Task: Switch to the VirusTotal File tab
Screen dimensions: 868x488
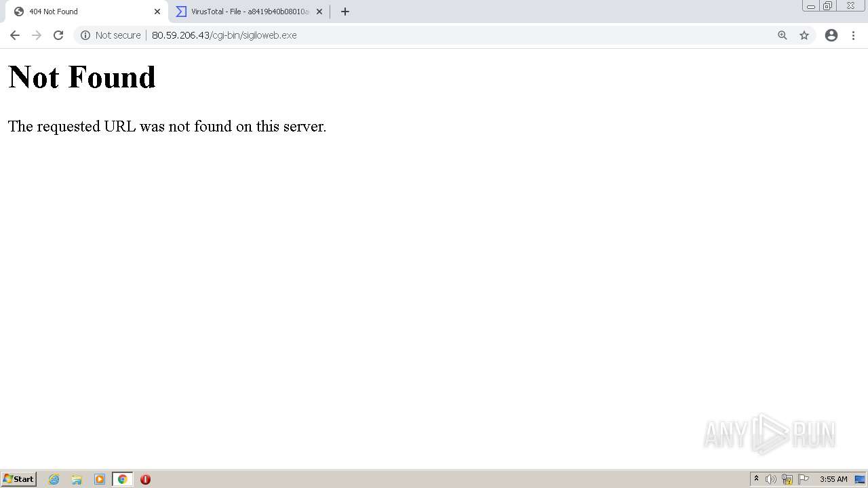Action: 250,12
